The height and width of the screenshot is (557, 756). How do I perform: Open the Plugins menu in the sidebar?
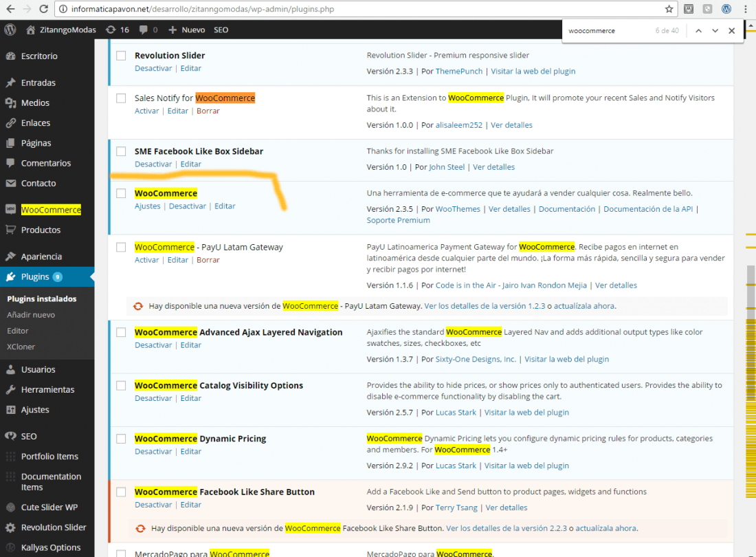(47, 277)
